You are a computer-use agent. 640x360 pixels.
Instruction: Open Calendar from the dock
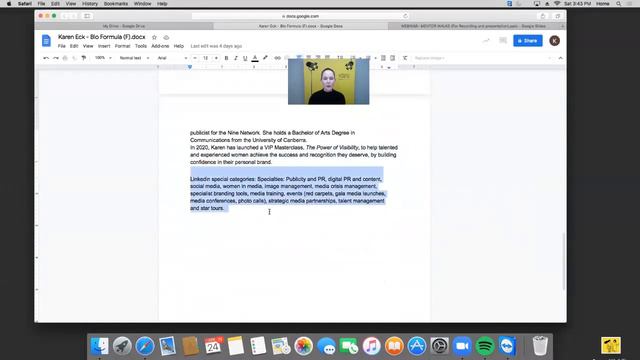(213, 346)
